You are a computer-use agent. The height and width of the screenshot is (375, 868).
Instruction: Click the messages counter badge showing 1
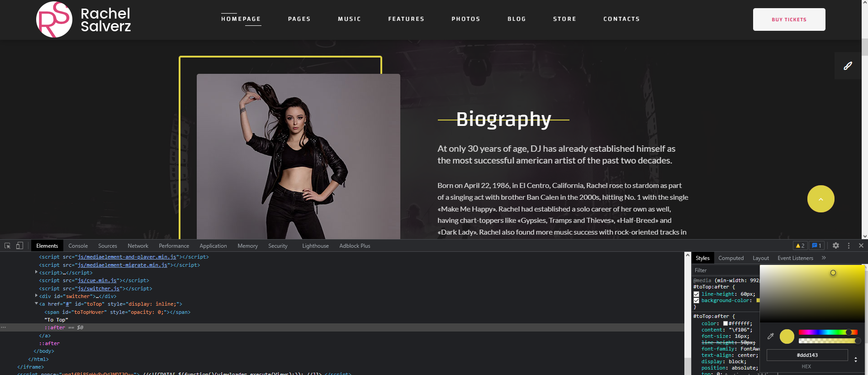(816, 245)
